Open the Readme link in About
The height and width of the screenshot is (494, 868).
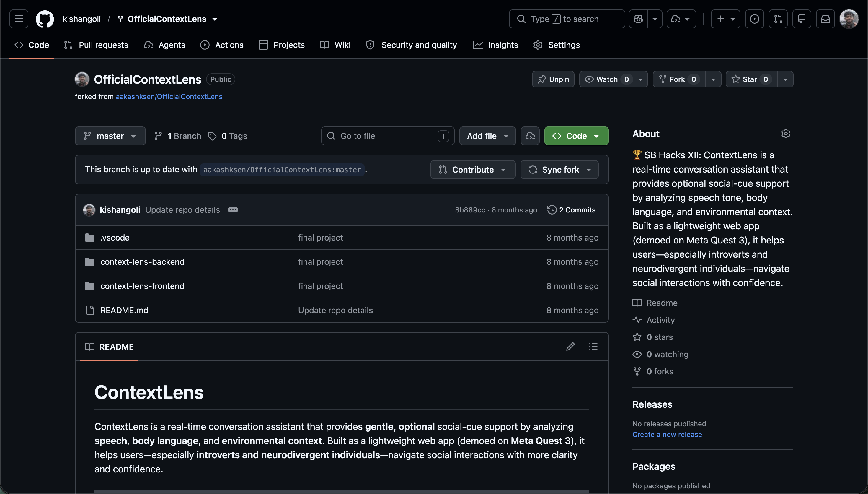tap(655, 303)
